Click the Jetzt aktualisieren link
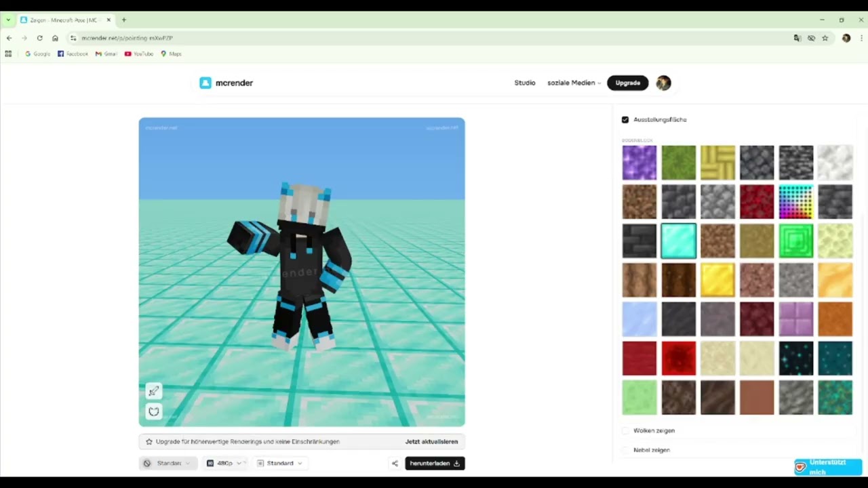Viewport: 868px width, 488px height. coord(431,441)
